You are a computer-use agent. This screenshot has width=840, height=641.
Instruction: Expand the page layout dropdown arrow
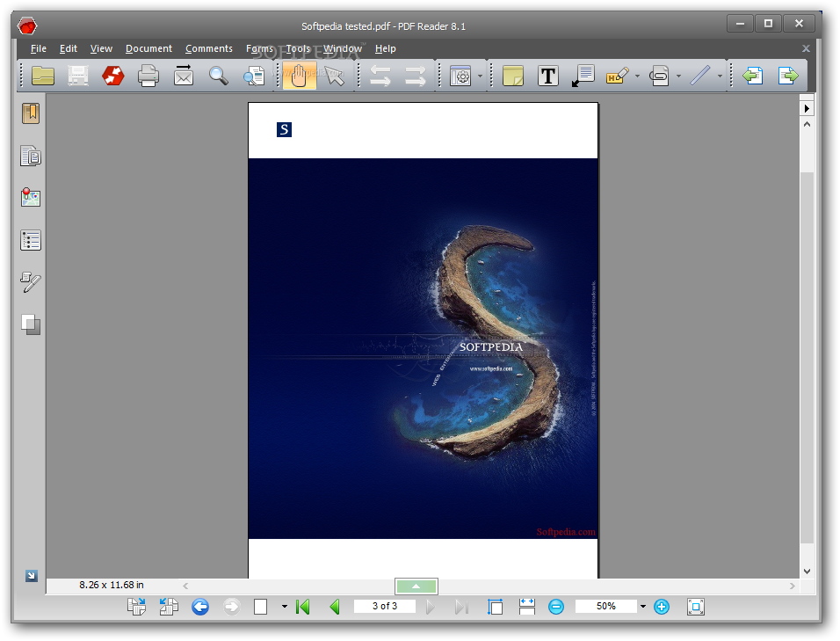[285, 607]
